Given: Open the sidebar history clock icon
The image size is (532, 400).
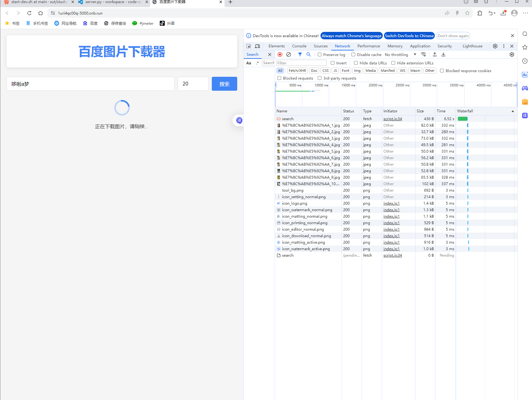Looking at the screenshot, I should [x=525, y=61].
